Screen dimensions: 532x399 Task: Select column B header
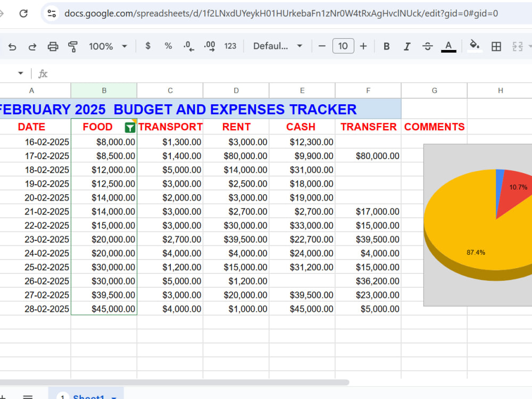tap(104, 90)
